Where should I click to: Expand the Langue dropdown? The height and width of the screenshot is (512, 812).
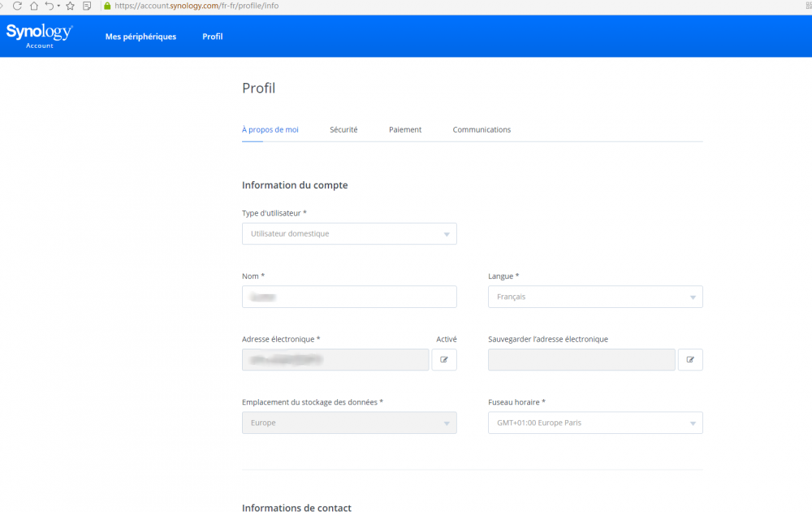595,297
